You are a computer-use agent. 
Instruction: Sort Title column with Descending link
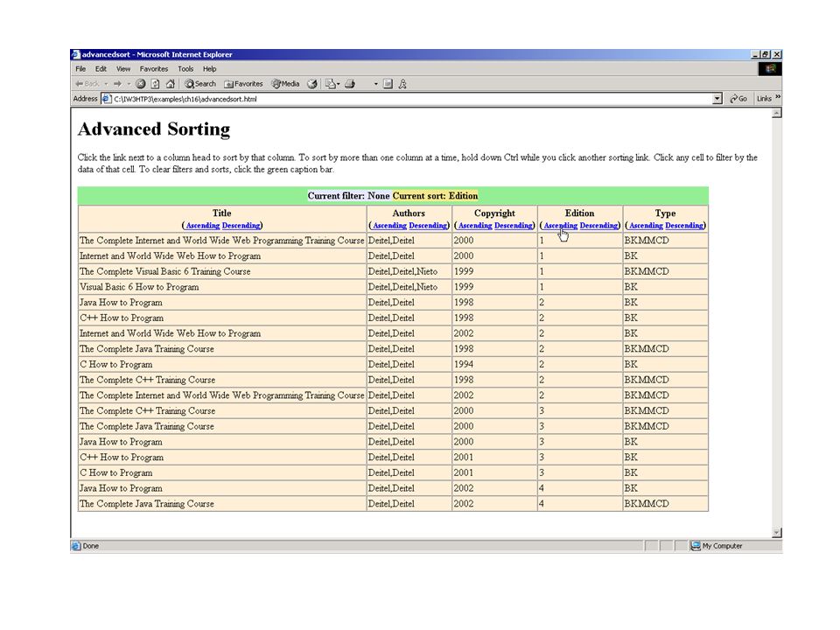241,226
